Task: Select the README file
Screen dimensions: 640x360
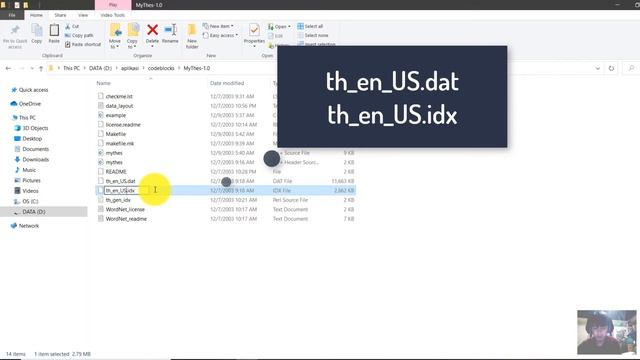Action: pyautogui.click(x=116, y=171)
